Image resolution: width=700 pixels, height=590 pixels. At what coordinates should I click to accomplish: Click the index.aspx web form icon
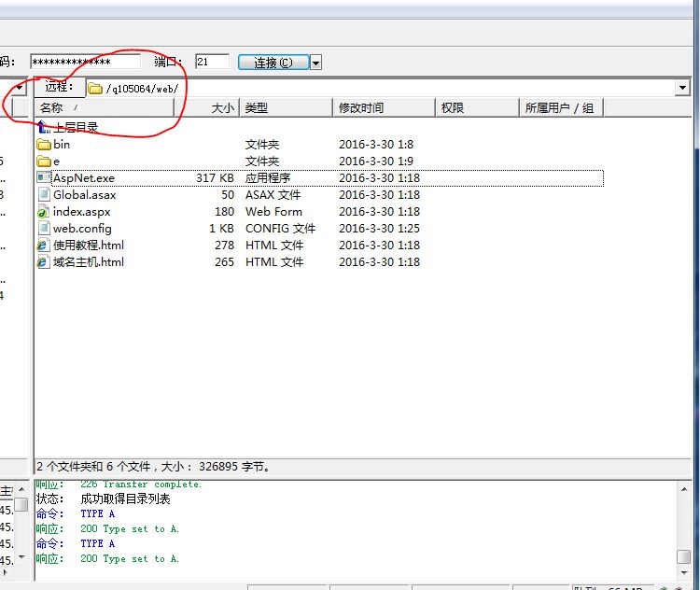pyautogui.click(x=43, y=212)
